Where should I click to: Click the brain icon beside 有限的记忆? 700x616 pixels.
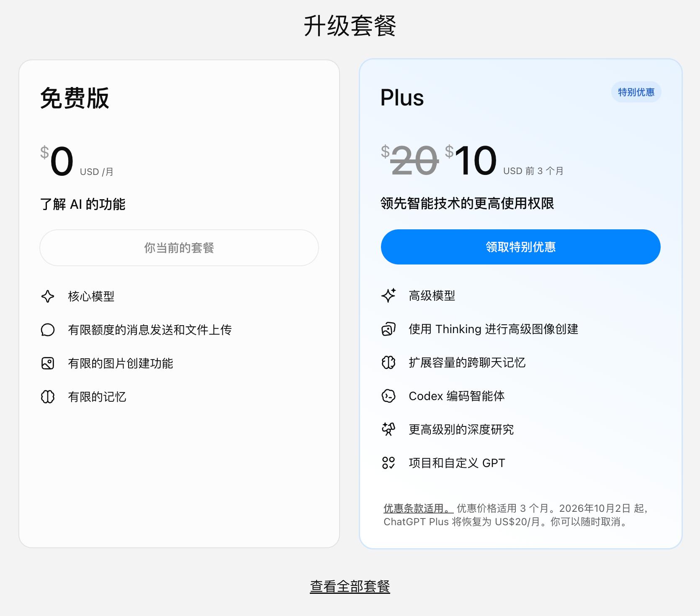point(48,397)
